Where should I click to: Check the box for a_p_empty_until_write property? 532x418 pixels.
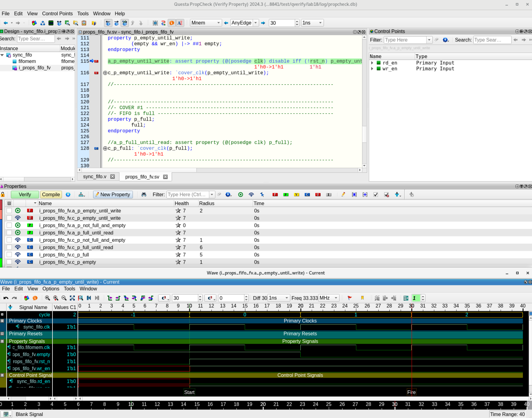point(9,211)
